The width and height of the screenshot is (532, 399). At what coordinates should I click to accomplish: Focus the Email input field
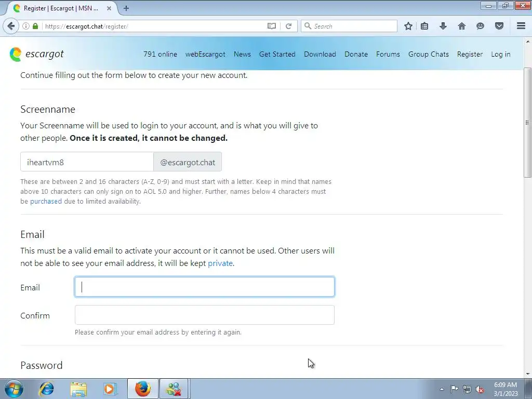[x=205, y=287]
